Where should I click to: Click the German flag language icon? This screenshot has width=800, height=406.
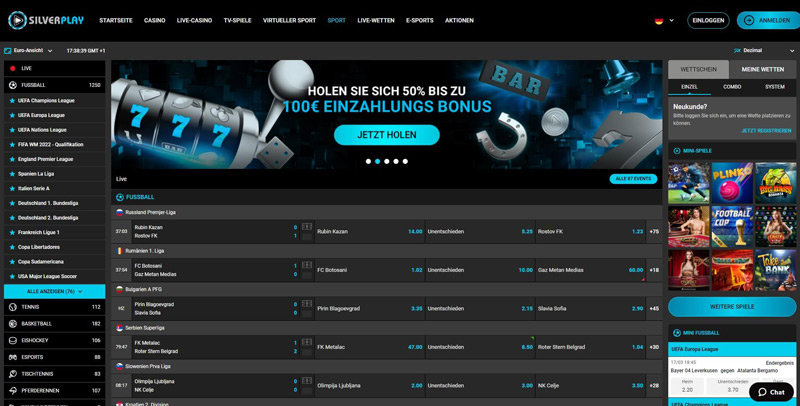659,21
